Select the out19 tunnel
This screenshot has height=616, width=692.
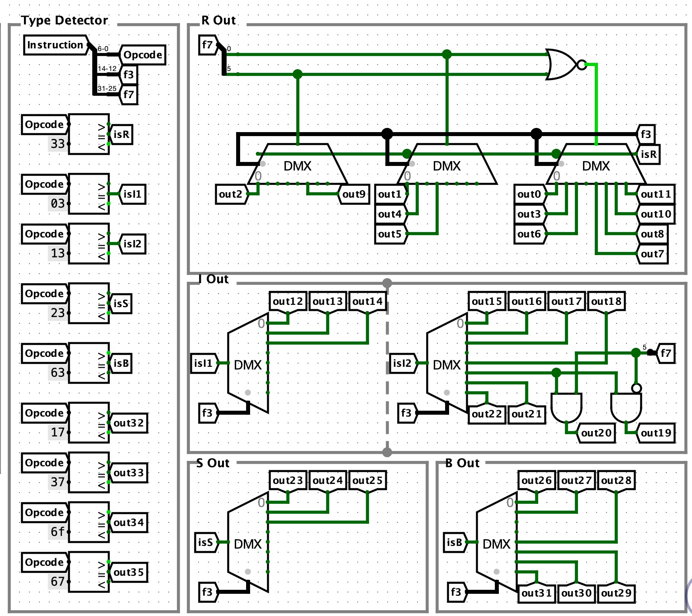(656, 433)
